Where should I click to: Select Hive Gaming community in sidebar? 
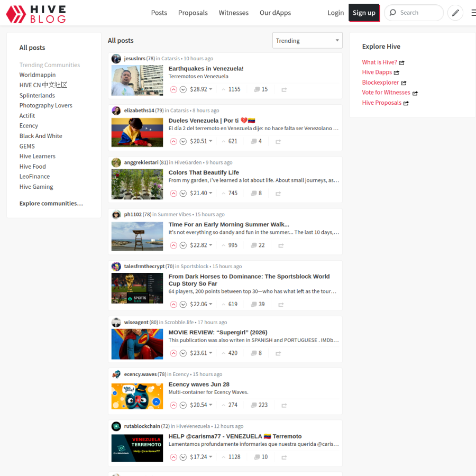[x=36, y=187]
